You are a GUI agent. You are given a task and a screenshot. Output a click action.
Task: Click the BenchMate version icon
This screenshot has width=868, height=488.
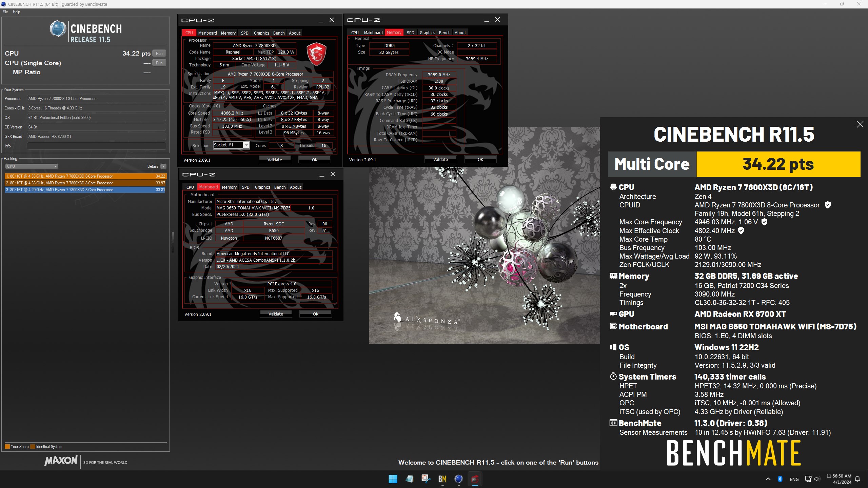[x=613, y=423]
